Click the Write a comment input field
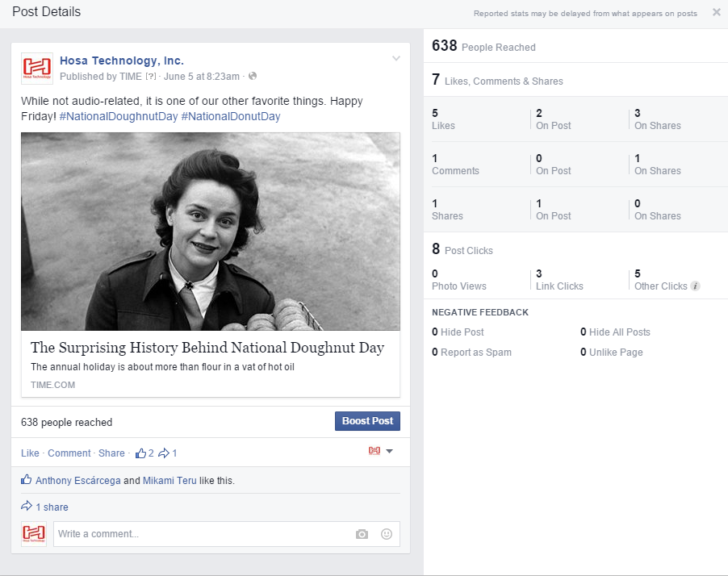Viewport: 728px width, 576px height. (202, 534)
